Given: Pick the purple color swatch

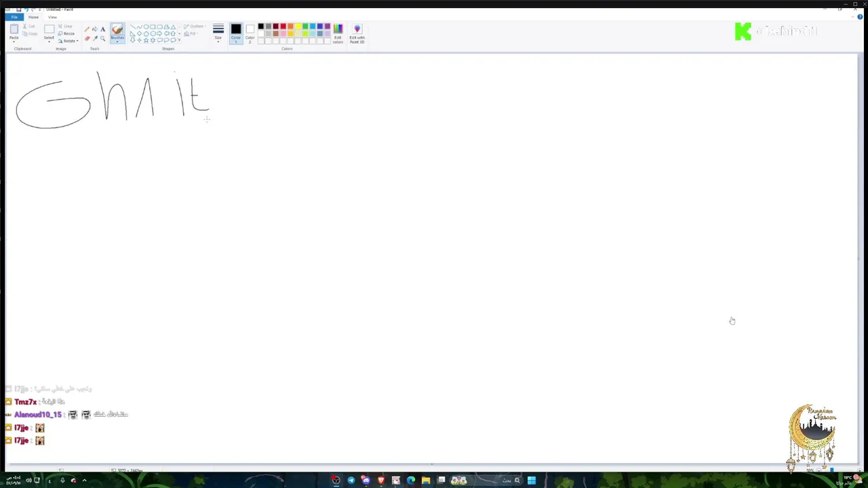Looking at the screenshot, I should point(328,26).
